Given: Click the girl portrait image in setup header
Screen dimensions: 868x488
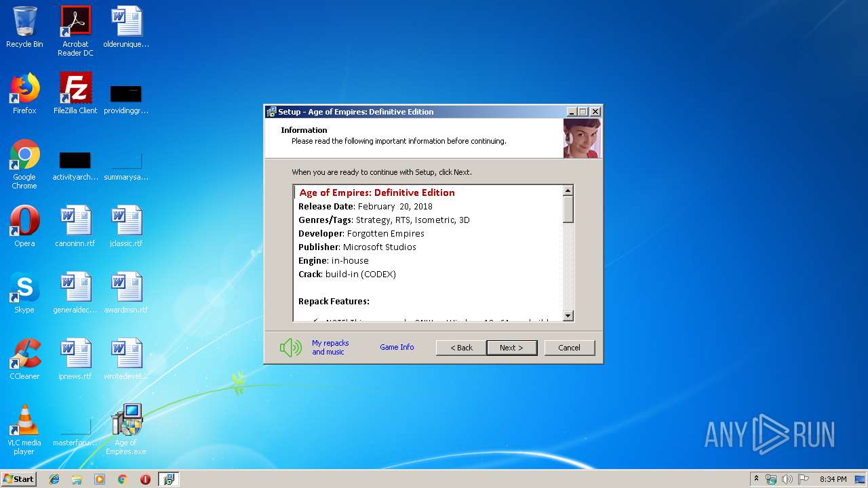Looking at the screenshot, I should tap(582, 138).
